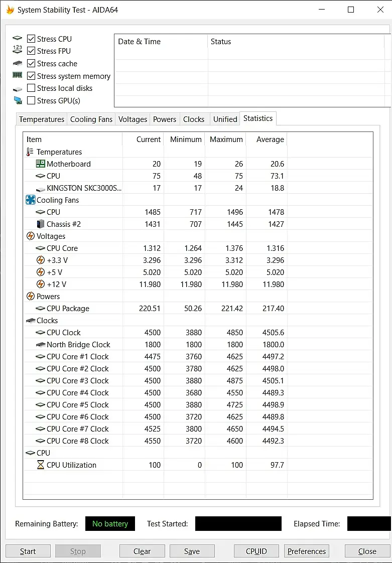Click the Status log column header
The image size is (392, 563).
296,42
